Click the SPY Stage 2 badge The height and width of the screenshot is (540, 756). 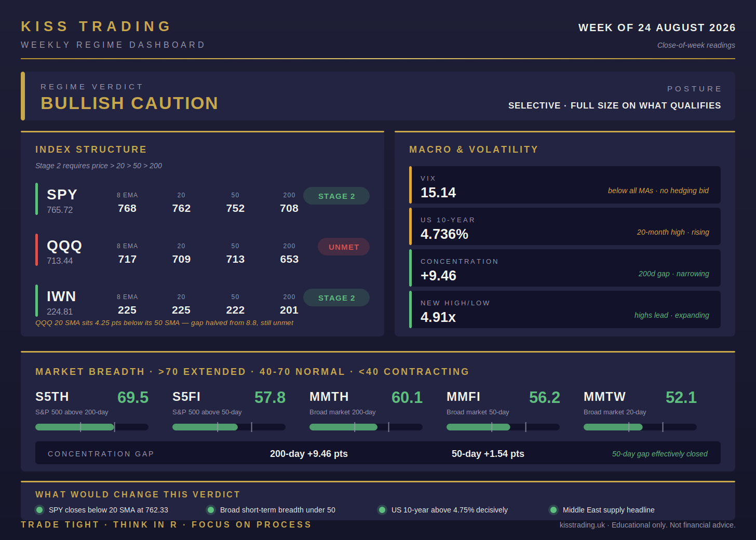(336, 196)
